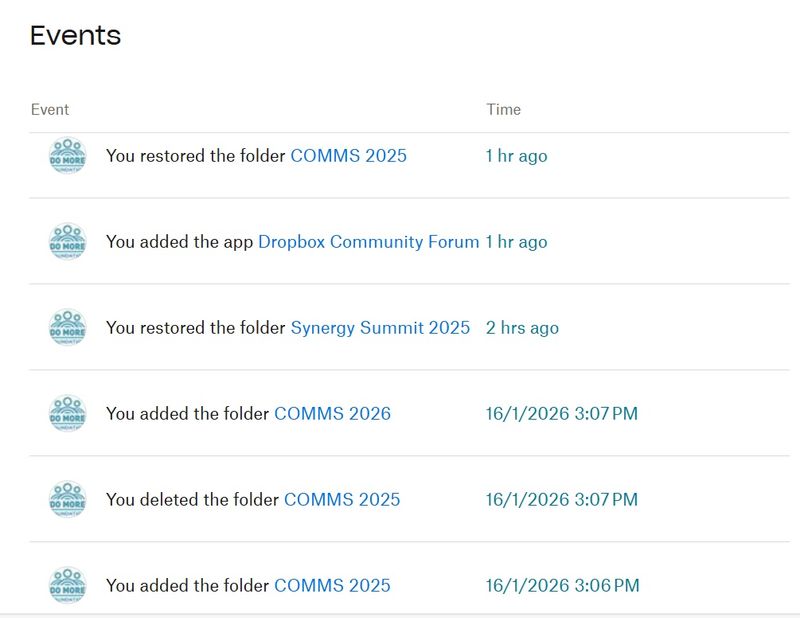Click avatar icon beside added COMMS 2026 event
Viewport: 800px width, 618px height.
[68, 414]
